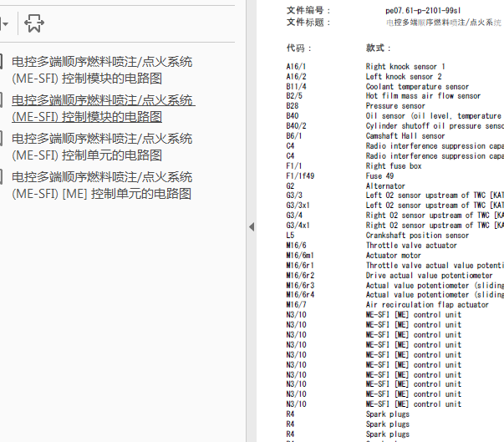Select code A16/2
Image resolution: width=504 pixels, height=442 pixels.
[297, 76]
